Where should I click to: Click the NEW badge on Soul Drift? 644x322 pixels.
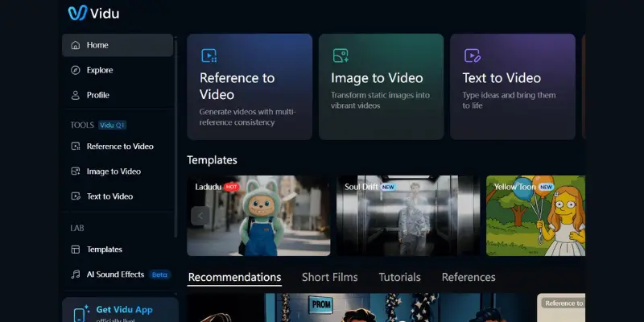click(x=388, y=187)
